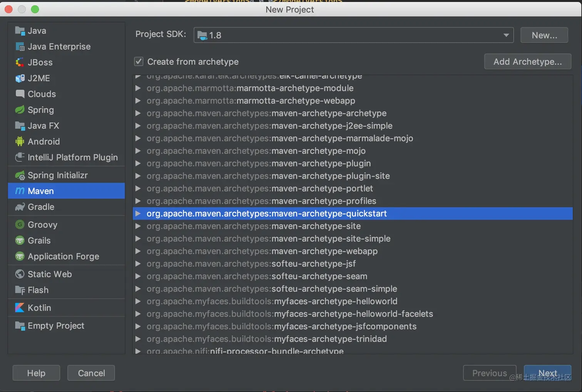Click the New... SDK button

click(544, 35)
